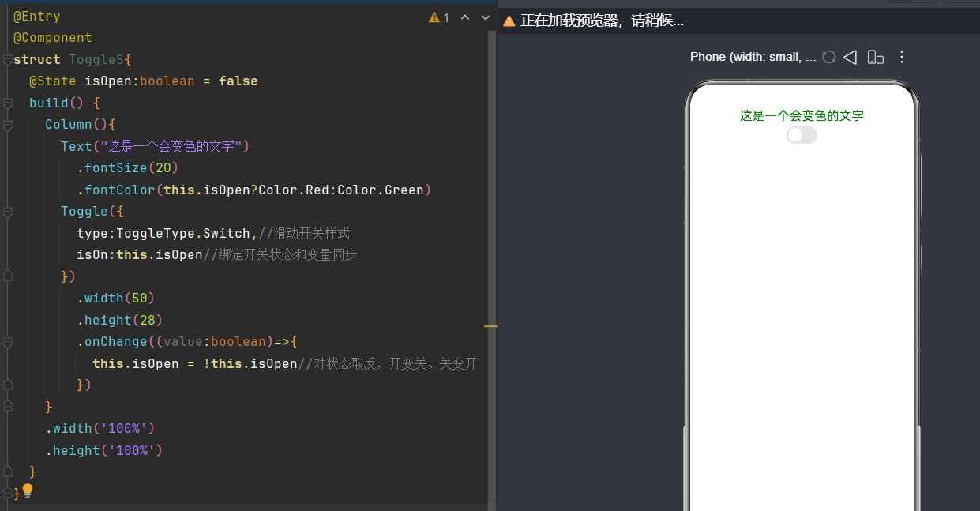
Task: Open the Phone device profile dropdown
Action: click(x=753, y=57)
